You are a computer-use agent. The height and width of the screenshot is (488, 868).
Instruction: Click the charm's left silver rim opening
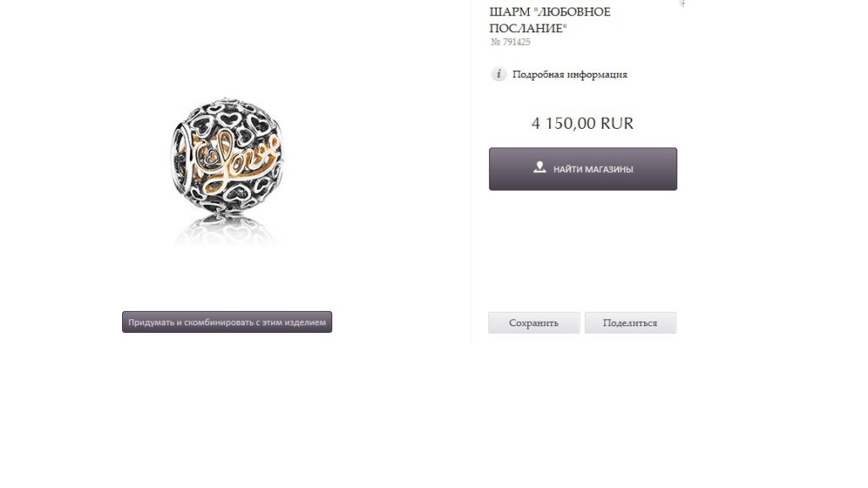(181, 157)
